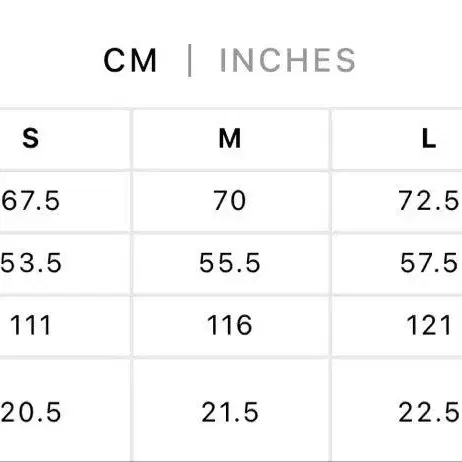Screen dimensions: 462x462
Task: Click empty space below the 21.5 value
Action: [x=230, y=443]
